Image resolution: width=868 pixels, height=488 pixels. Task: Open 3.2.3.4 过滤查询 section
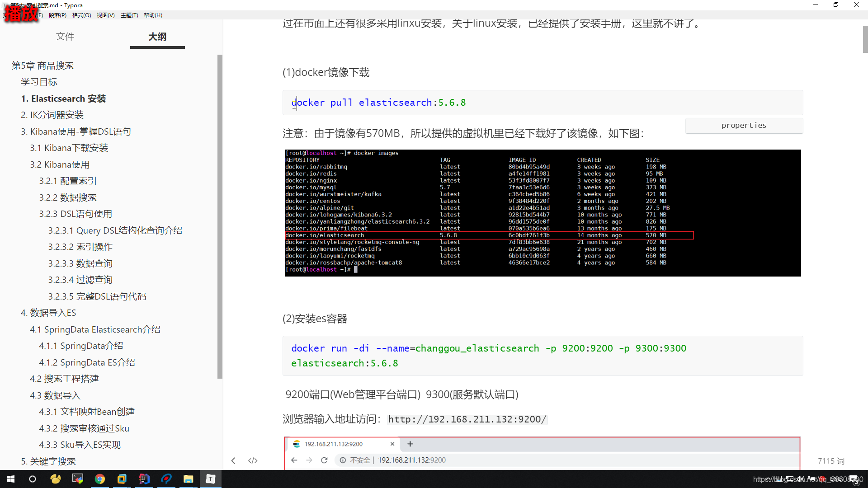pyautogui.click(x=80, y=280)
